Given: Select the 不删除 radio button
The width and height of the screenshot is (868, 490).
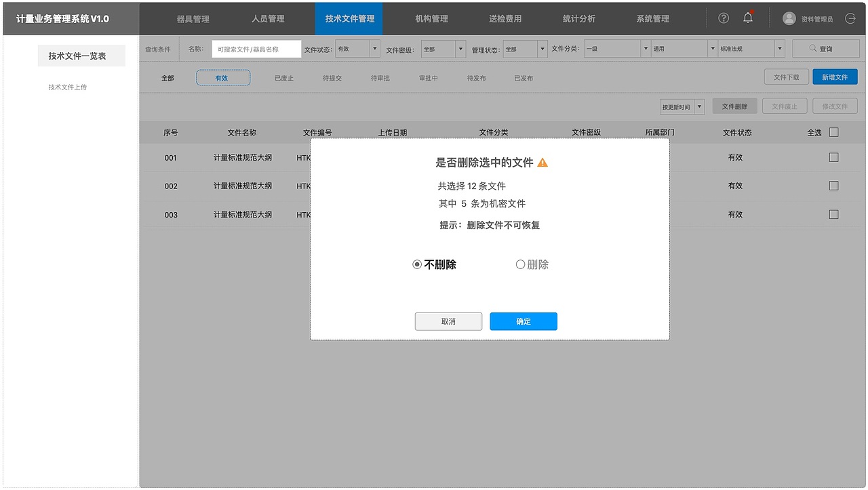Looking at the screenshot, I should (x=417, y=264).
